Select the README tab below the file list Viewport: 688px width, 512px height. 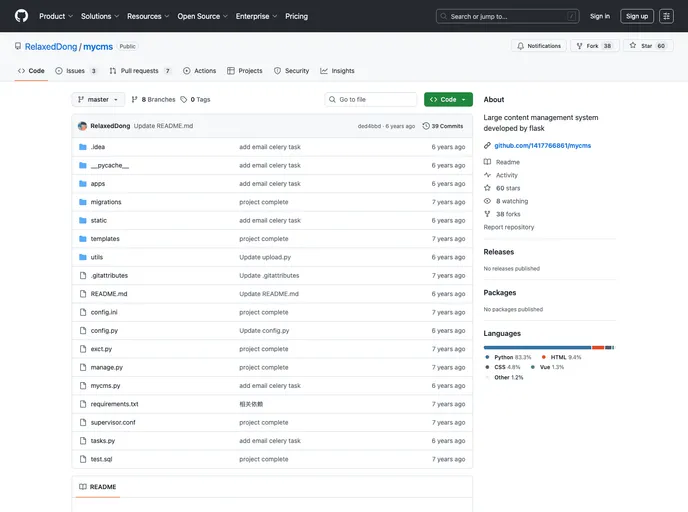coord(97,487)
